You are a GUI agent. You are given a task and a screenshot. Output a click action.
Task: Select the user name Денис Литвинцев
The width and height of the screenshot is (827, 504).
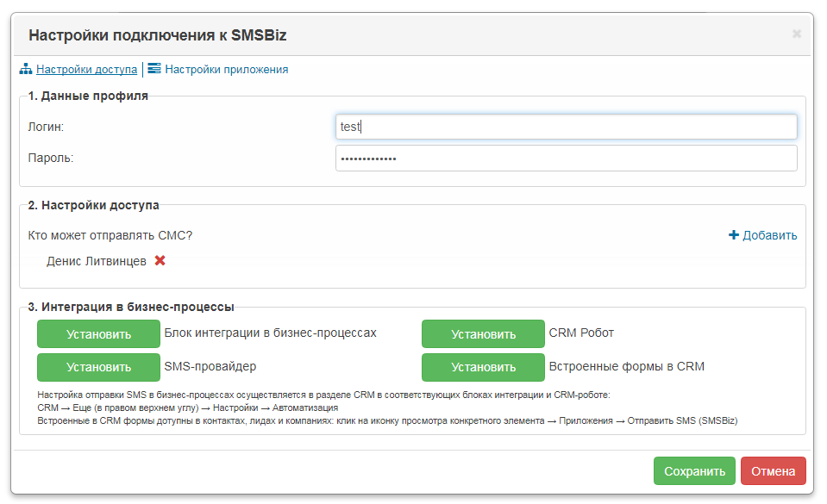pyautogui.click(x=97, y=262)
